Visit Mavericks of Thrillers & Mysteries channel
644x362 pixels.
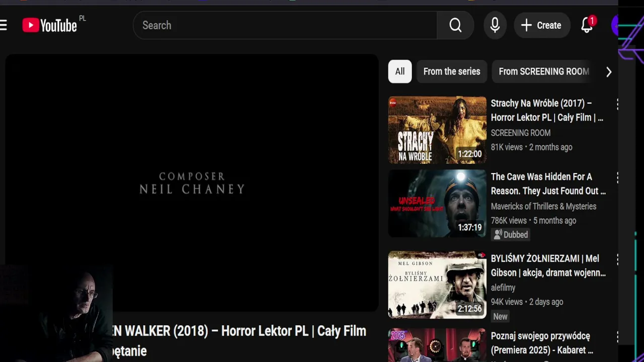(x=543, y=206)
